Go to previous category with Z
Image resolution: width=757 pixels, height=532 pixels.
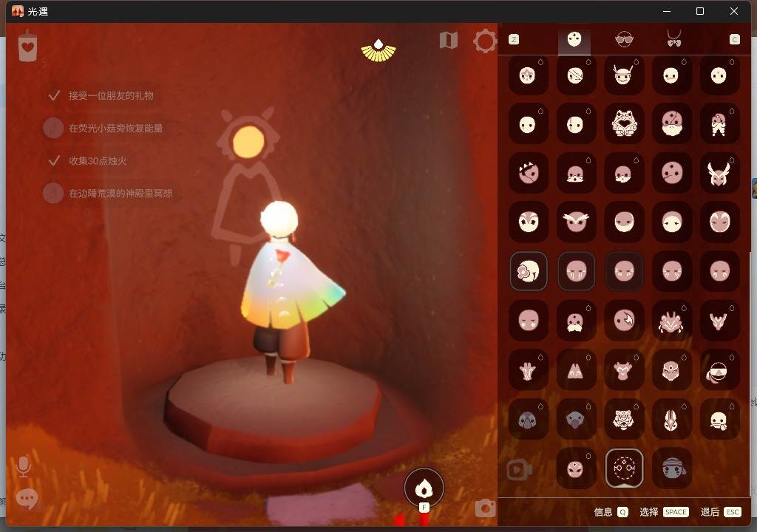(x=514, y=40)
